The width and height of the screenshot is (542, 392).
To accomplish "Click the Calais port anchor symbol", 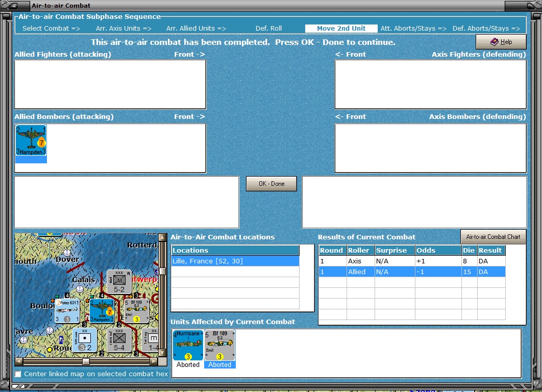I will [x=80, y=288].
